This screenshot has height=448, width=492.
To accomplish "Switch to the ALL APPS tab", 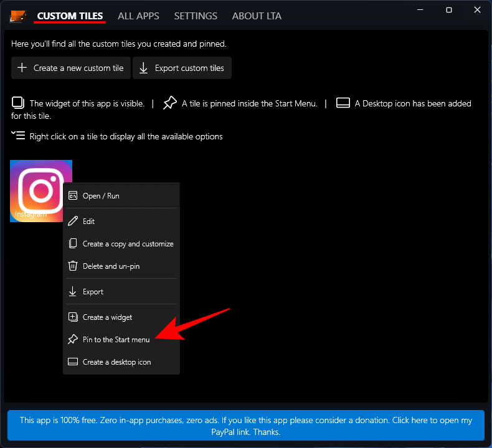I will tap(138, 16).
